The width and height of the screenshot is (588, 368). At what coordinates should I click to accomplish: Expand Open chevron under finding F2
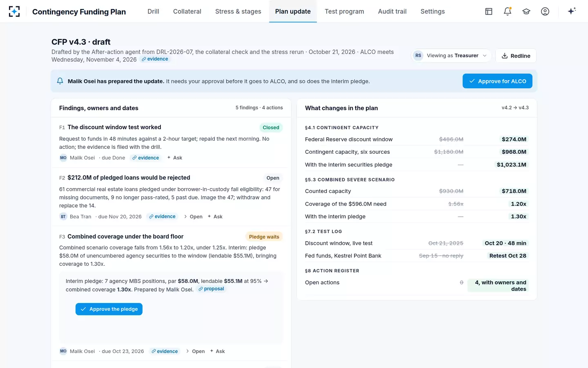point(193,217)
